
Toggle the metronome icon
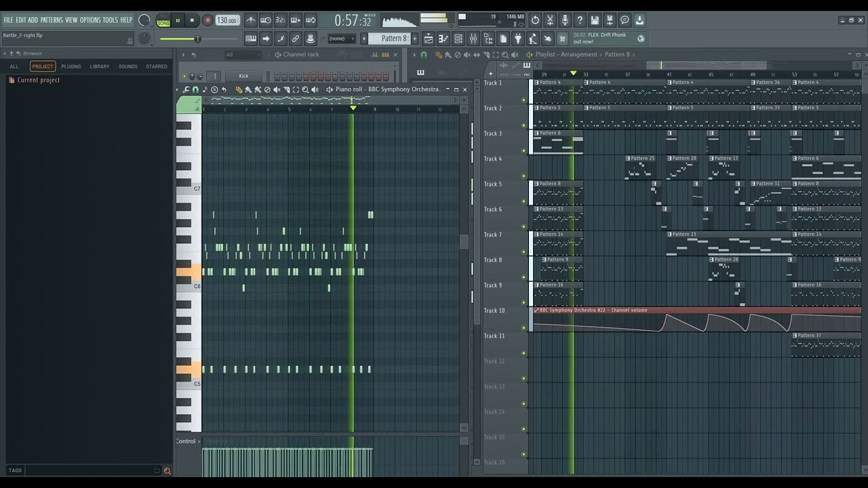pyautogui.click(x=251, y=20)
